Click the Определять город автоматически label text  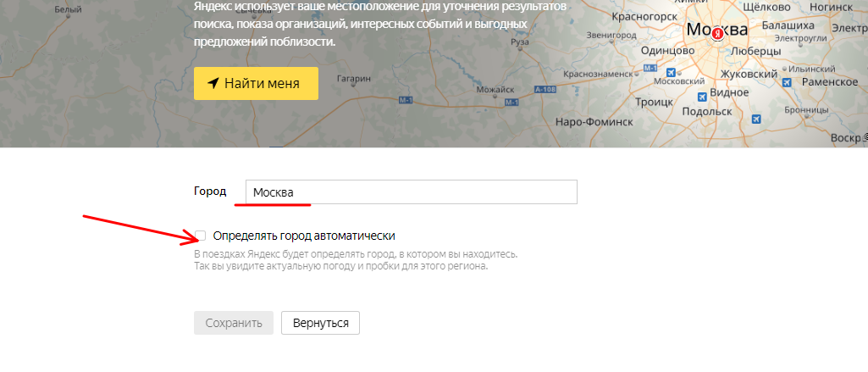304,236
